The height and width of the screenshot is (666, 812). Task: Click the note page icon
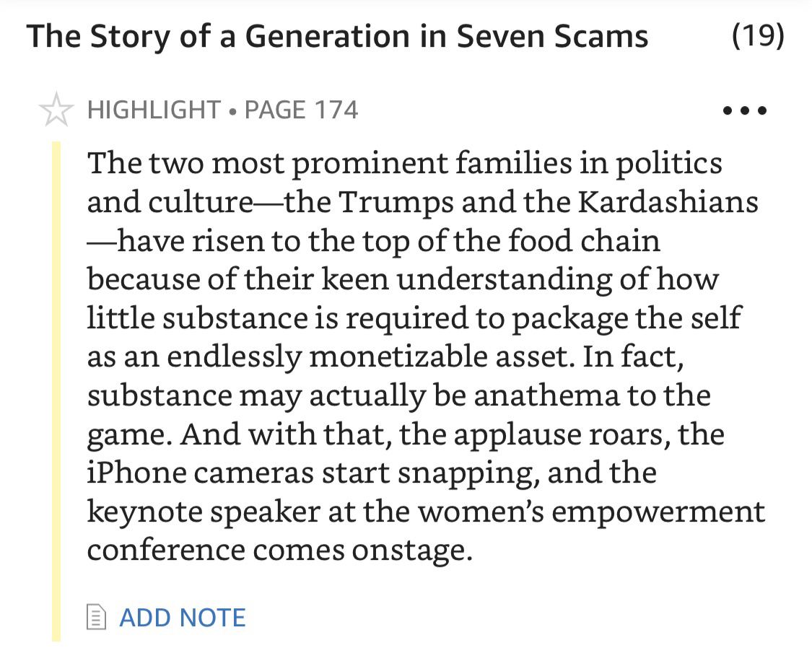pyautogui.click(x=95, y=618)
